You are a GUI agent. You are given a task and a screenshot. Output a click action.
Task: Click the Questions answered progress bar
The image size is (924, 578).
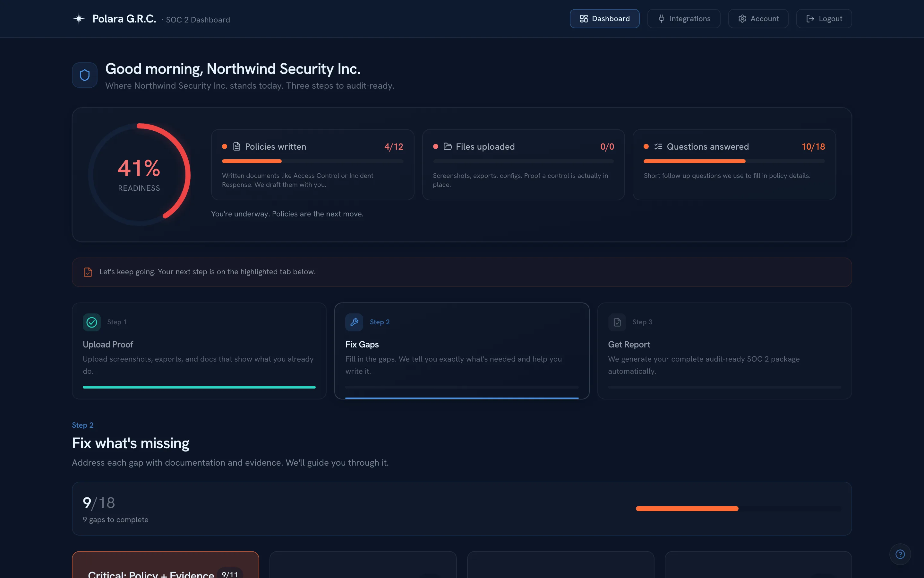pos(734,161)
